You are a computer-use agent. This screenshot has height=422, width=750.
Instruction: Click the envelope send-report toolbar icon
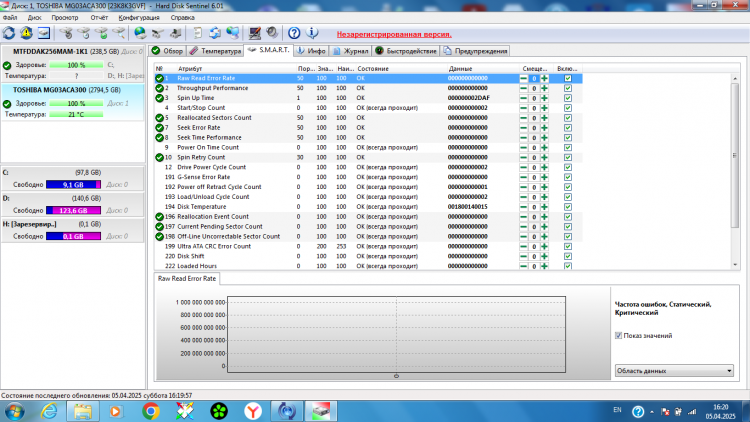215,33
